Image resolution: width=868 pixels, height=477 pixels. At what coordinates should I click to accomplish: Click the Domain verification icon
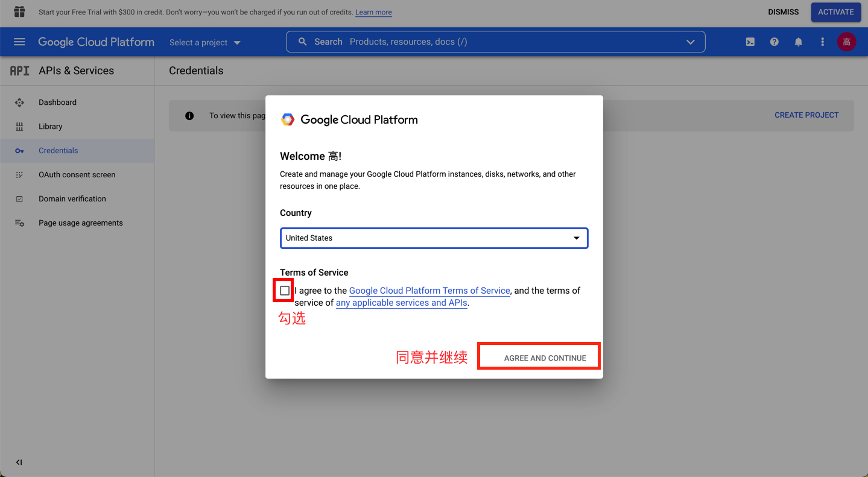tap(19, 199)
